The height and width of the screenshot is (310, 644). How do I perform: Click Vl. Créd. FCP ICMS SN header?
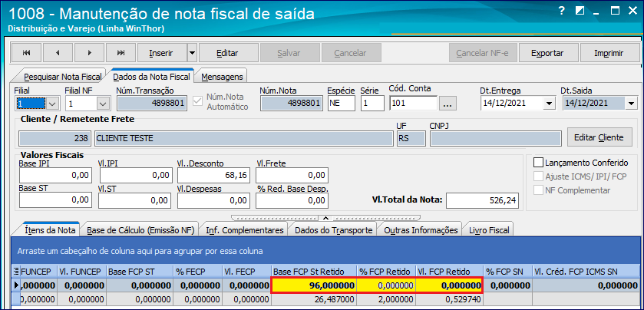click(586, 271)
